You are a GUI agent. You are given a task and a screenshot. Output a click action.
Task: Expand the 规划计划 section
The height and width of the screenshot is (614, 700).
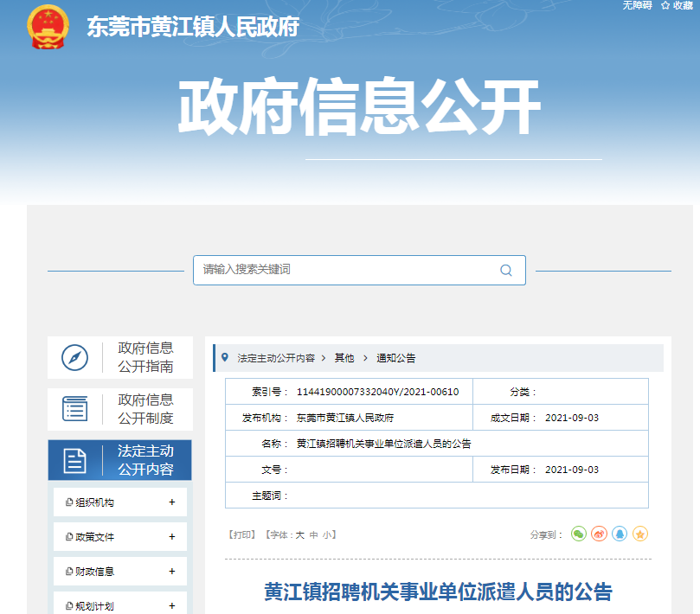pos(172,606)
